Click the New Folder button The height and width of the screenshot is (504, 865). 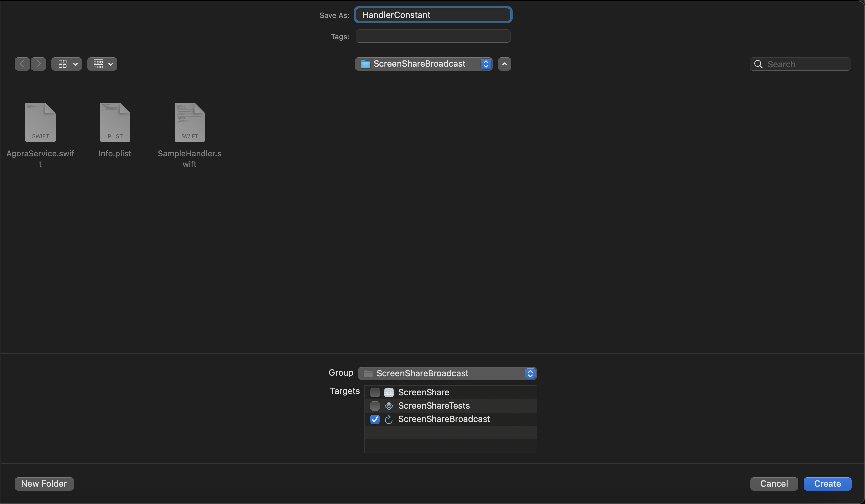pos(44,484)
